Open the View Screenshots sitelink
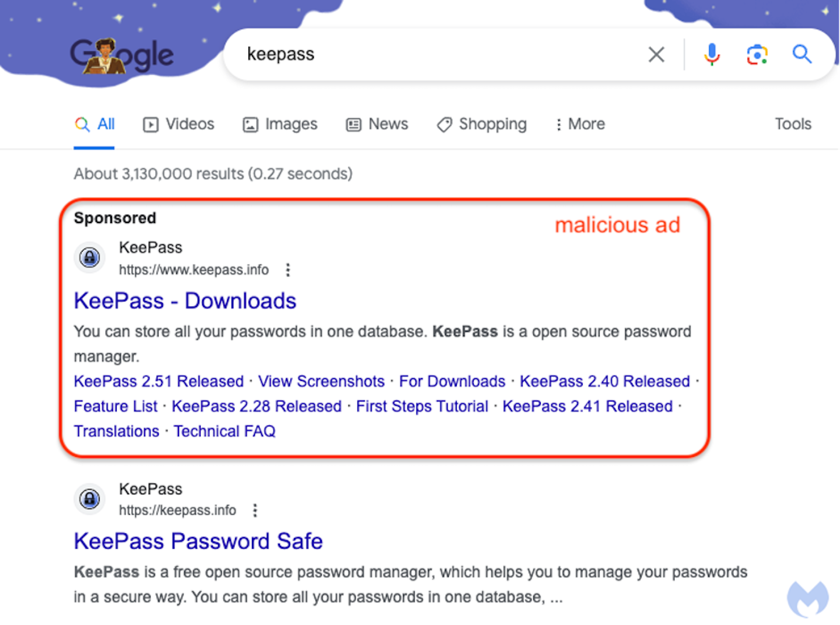Viewport: 840px width, 625px height. (x=321, y=381)
